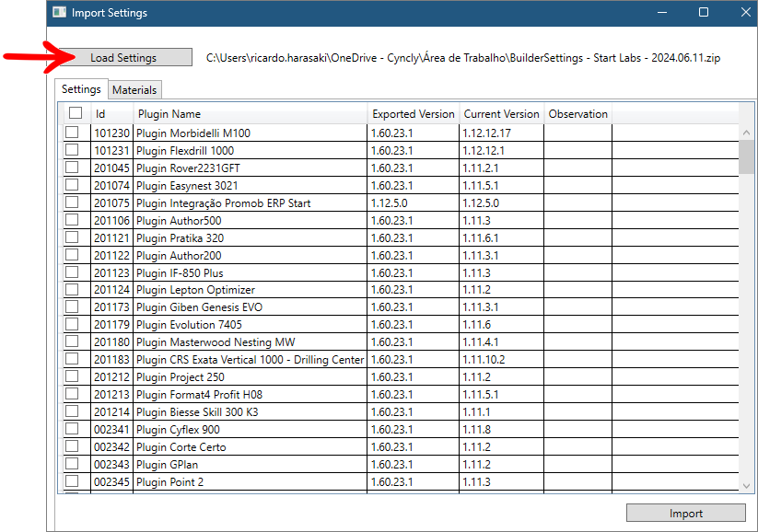Enable the Plugin Easynest 3021 checkbox
The image size is (758, 532).
click(72, 185)
